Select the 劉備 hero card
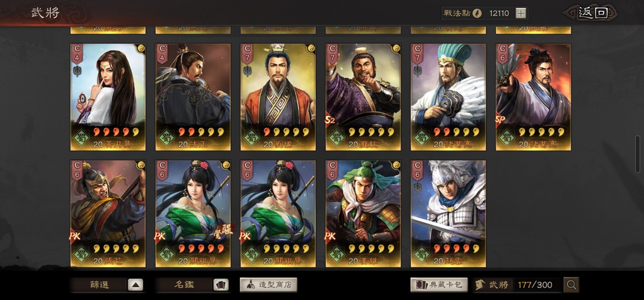This screenshot has width=644, height=300. click(278, 97)
